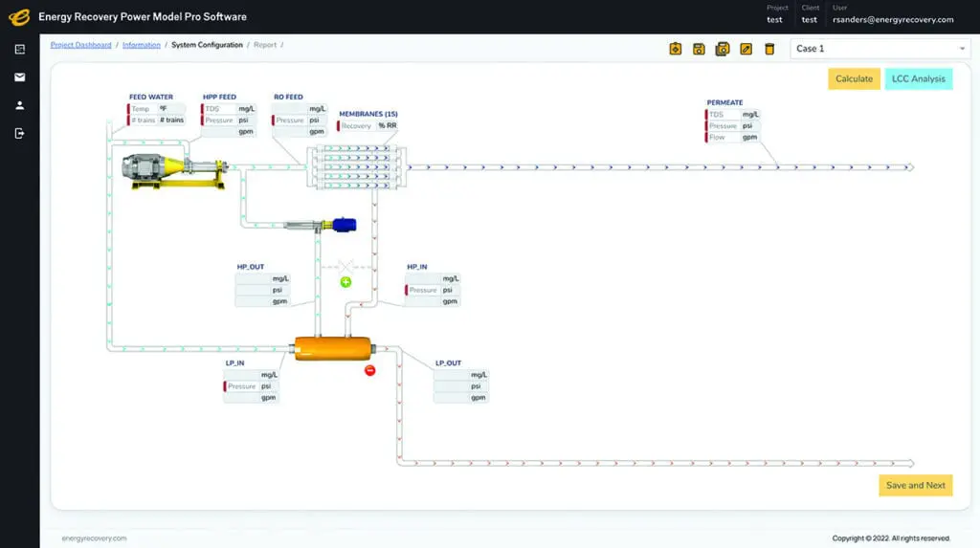Click the logout icon in sidebar
Image resolution: width=980 pixels, height=548 pixels.
click(x=19, y=133)
